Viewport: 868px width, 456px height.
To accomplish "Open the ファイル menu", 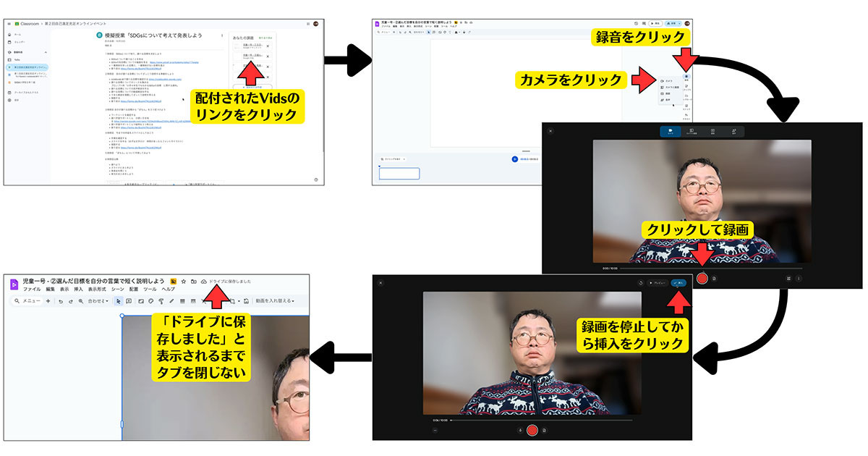I will tap(31, 289).
